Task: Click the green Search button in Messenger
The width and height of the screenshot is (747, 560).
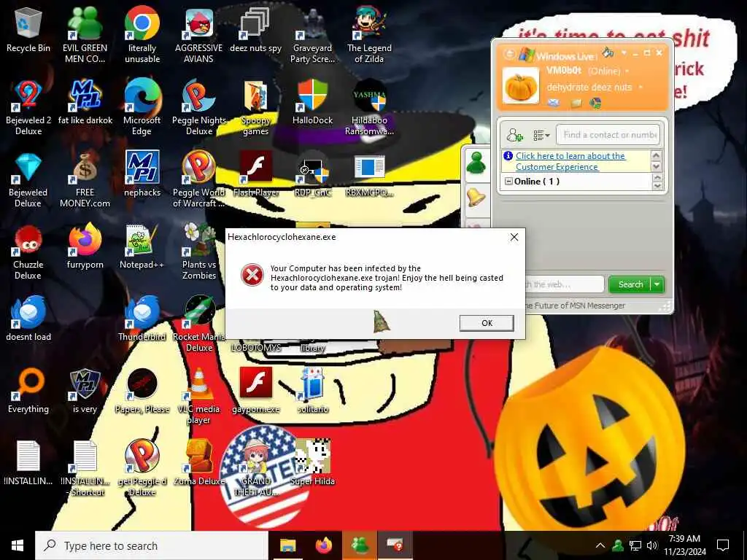Action: [630, 284]
